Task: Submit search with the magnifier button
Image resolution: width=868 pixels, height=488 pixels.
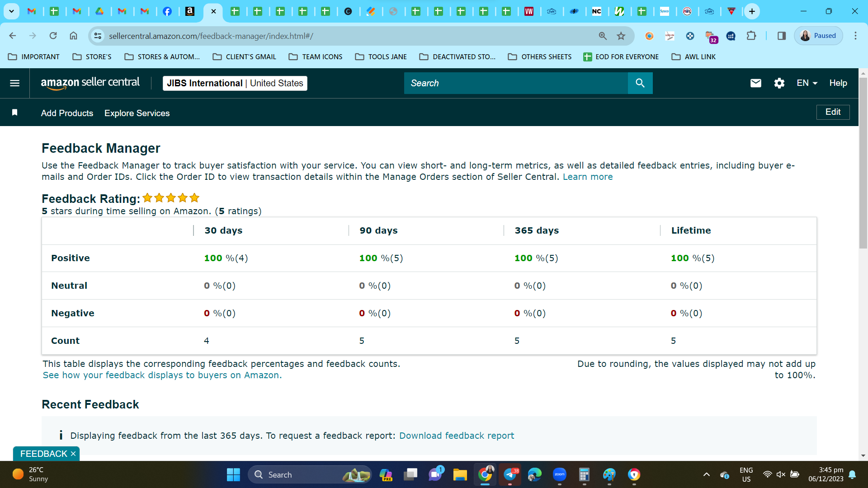Action: (640, 83)
